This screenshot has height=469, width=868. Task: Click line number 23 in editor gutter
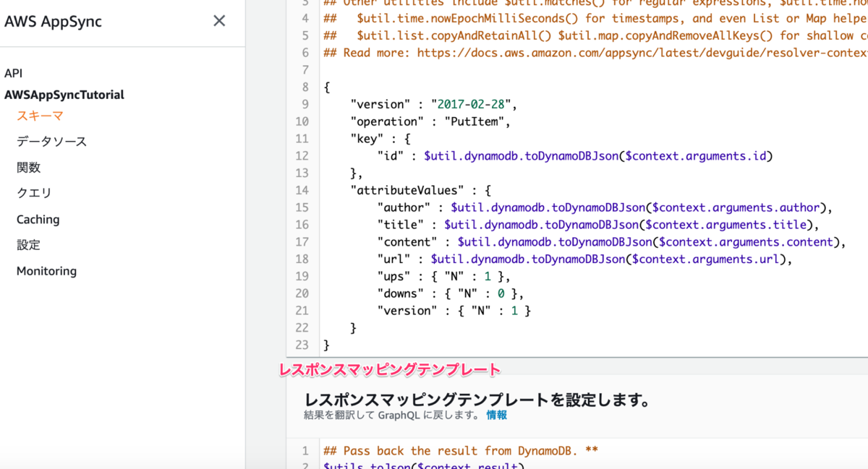pyautogui.click(x=302, y=345)
